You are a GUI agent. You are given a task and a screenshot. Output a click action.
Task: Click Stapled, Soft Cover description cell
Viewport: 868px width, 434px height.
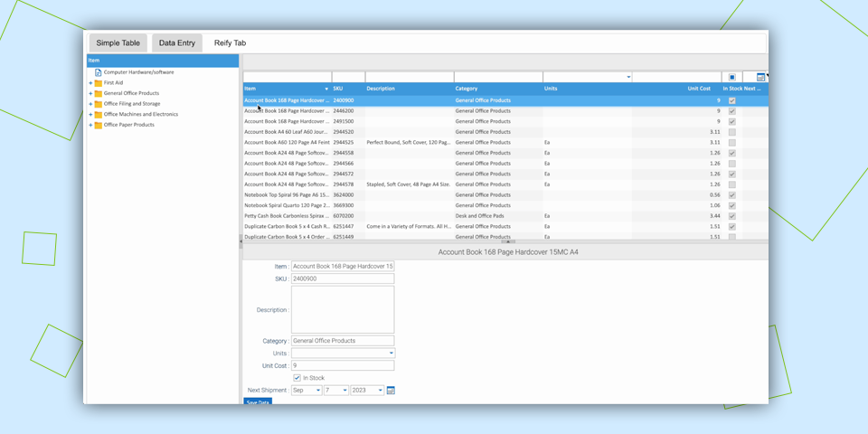pyautogui.click(x=409, y=184)
